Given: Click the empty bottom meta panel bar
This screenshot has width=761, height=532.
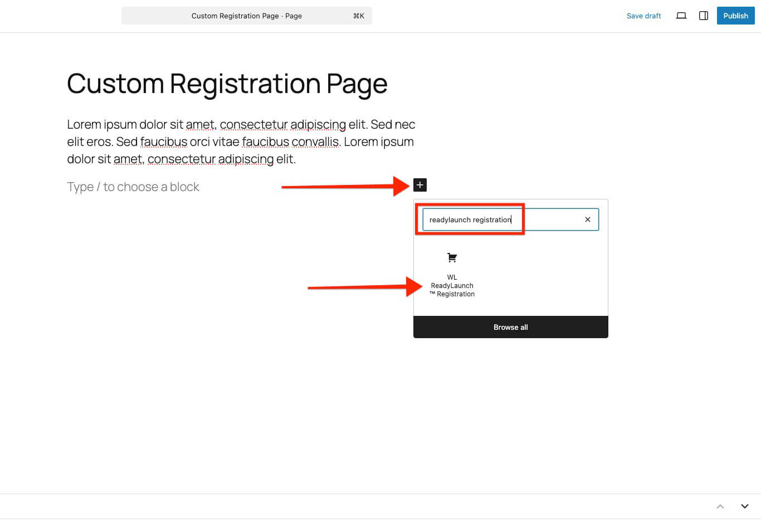Looking at the screenshot, I should click(357, 506).
